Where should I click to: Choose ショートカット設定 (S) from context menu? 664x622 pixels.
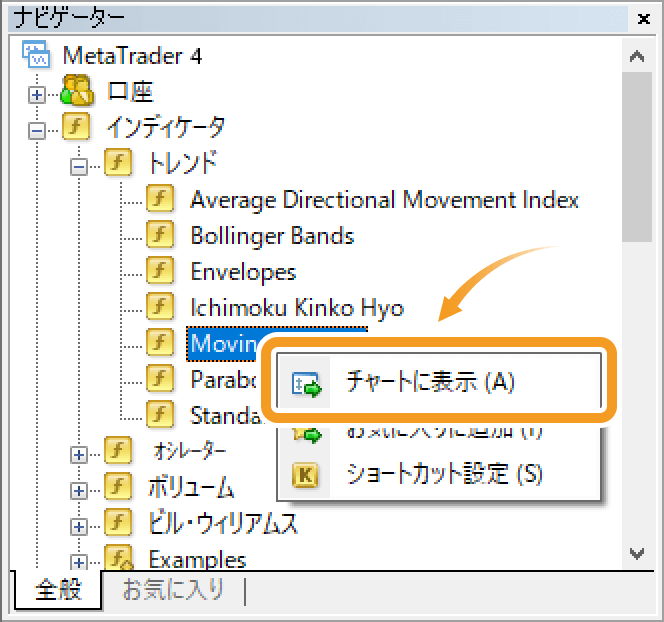click(440, 474)
